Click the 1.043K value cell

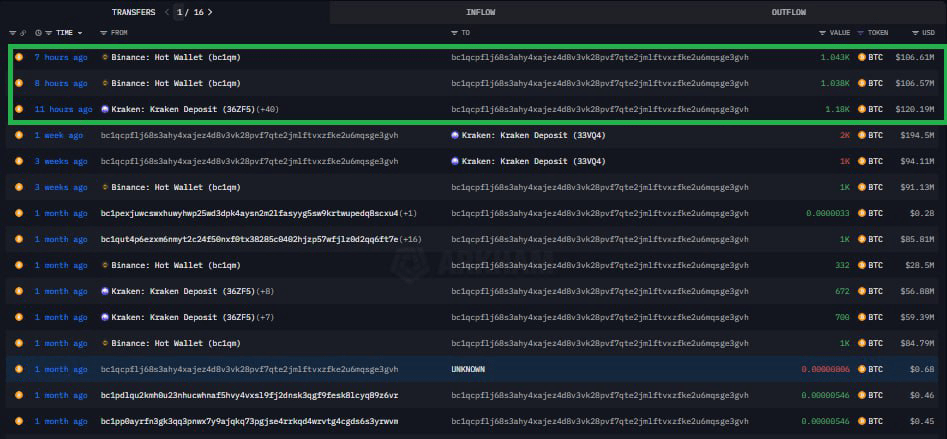point(835,57)
